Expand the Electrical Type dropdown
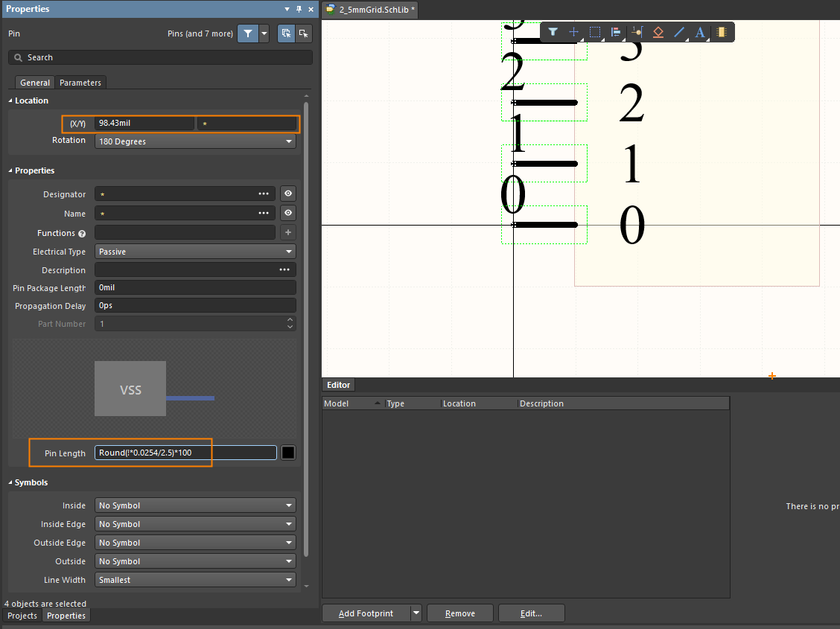 pyautogui.click(x=195, y=252)
